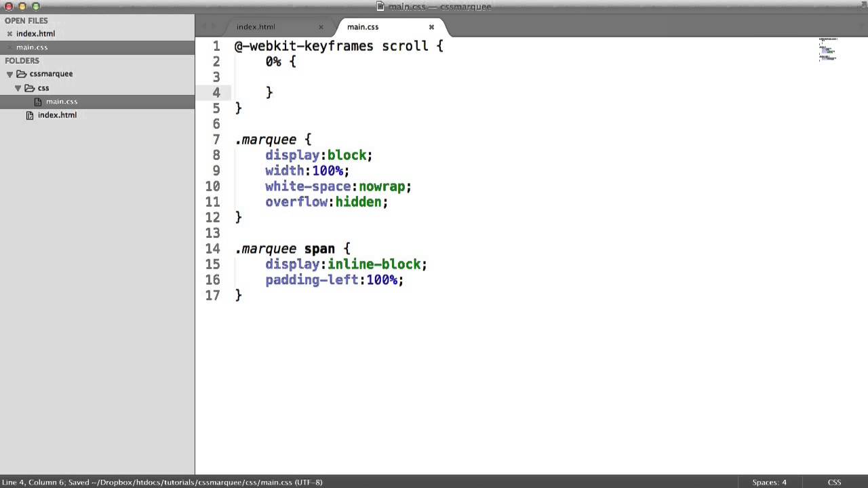Click the file icon beside index.html in Folders

pos(30,115)
